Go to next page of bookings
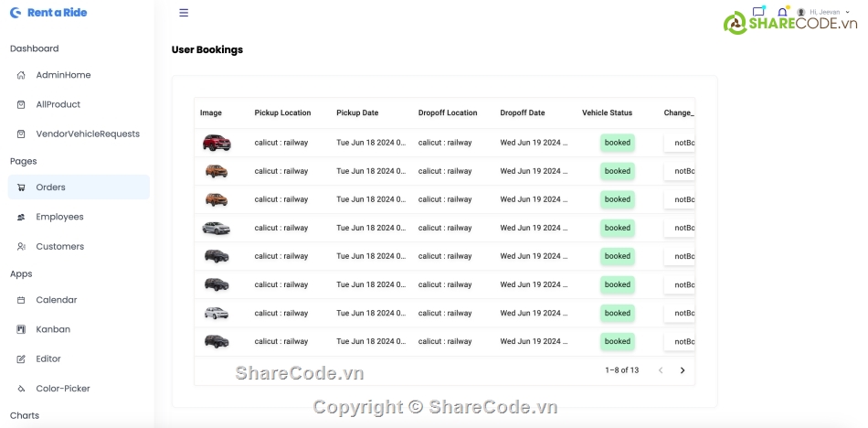 click(682, 370)
